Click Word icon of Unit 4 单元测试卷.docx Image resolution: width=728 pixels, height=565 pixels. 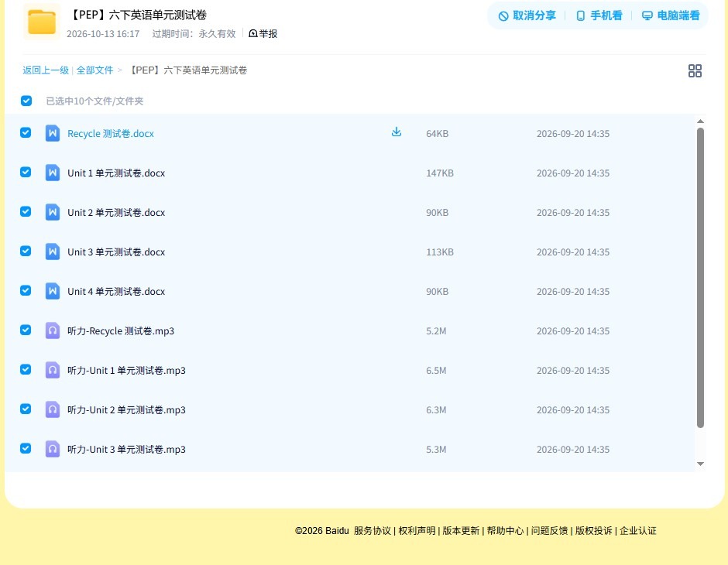coord(53,291)
